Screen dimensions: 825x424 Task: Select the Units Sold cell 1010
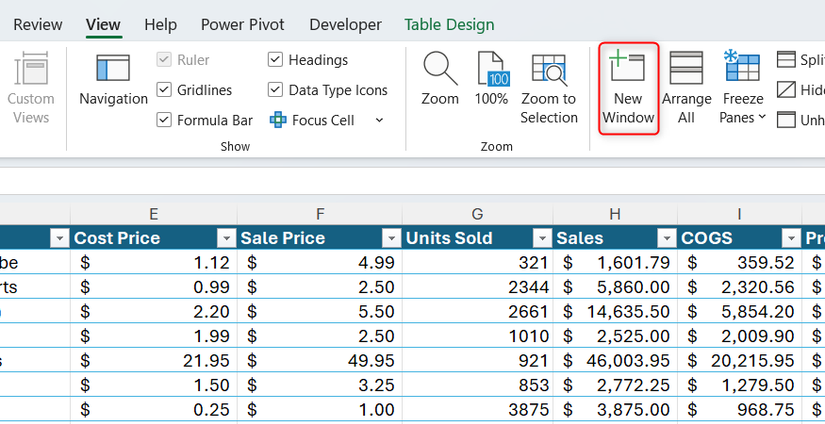coord(478,336)
